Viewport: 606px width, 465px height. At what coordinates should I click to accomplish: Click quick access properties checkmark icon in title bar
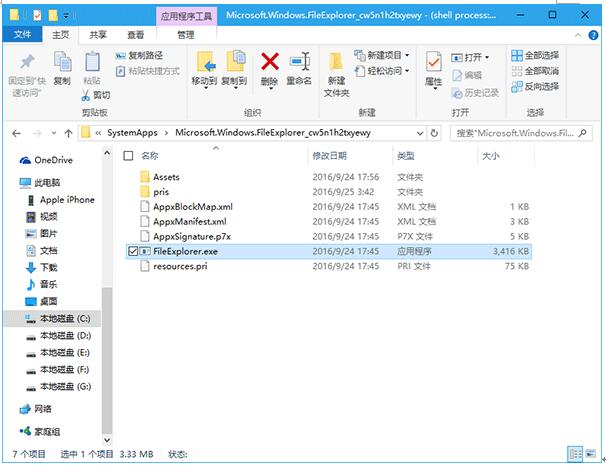tap(37, 15)
